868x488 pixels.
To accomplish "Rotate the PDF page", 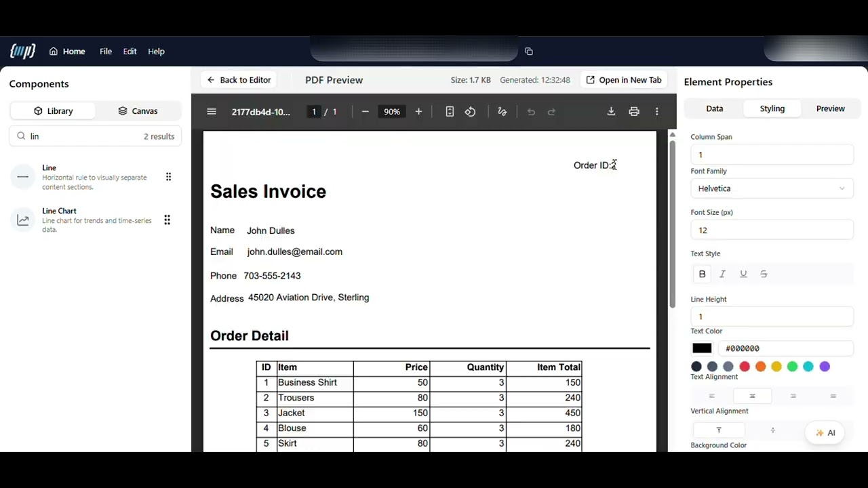I will (x=470, y=112).
